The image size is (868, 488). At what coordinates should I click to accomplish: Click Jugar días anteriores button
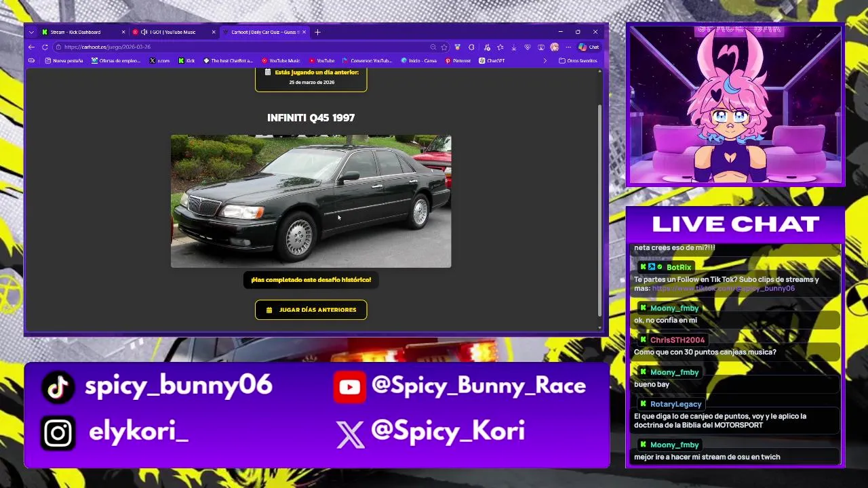311,310
